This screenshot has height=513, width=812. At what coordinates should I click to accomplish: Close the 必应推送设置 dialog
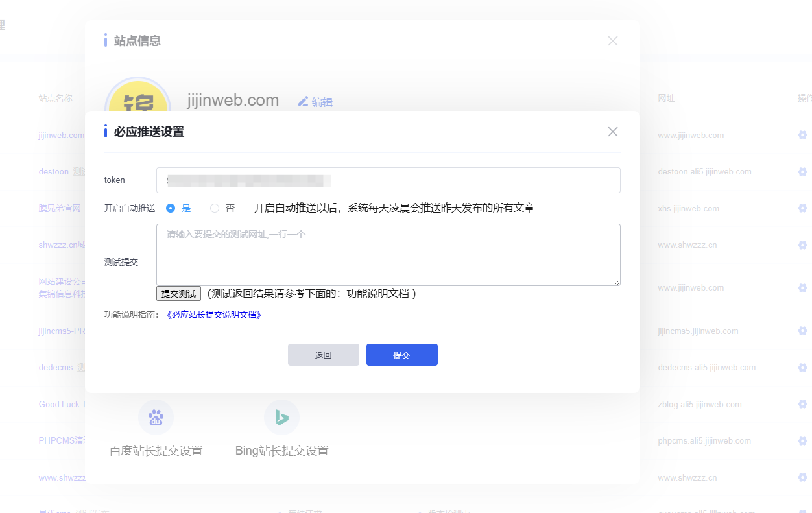click(x=613, y=132)
